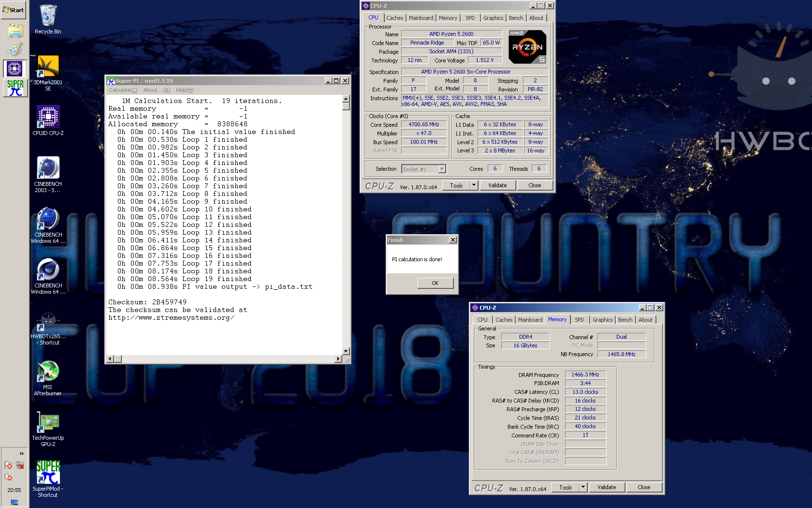The height and width of the screenshot is (508, 812).
Task: Switch to CPU tab in bottom CPU-Z
Action: point(482,320)
